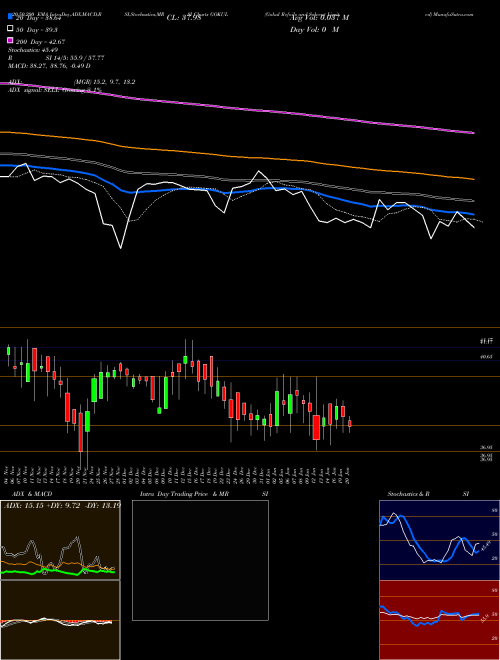This screenshot has width=500, height=660.
Task: Click the white 50 Day EMA legend swatch
Action: coord(10,29)
